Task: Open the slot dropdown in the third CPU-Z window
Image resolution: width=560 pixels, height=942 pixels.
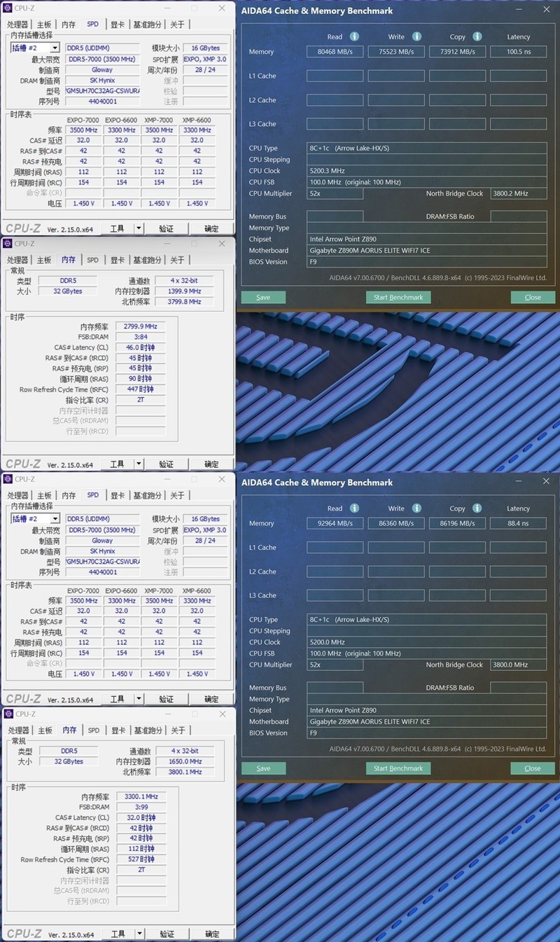Action: coord(56,518)
